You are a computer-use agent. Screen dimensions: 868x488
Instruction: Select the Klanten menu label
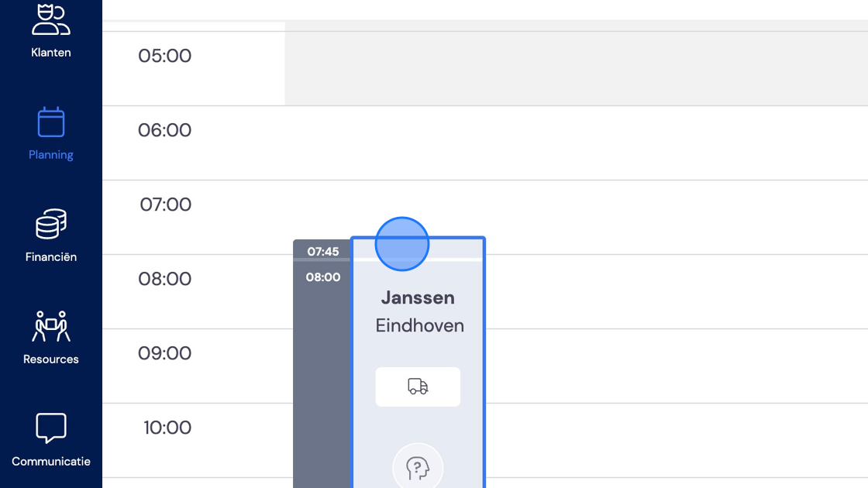pyautogui.click(x=51, y=53)
